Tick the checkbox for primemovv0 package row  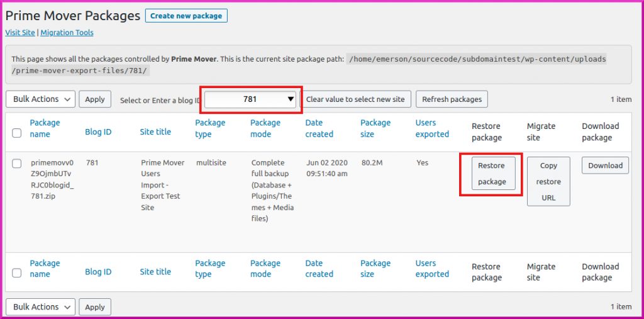tap(16, 164)
